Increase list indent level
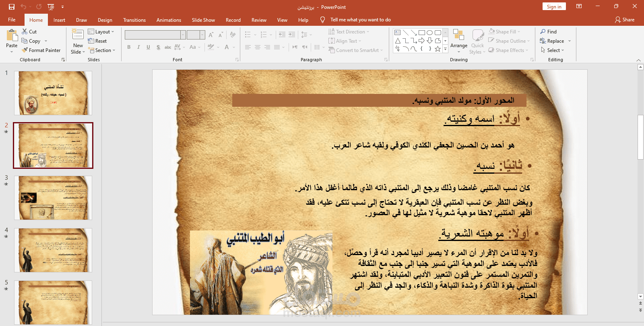The image size is (644, 326). (x=292, y=35)
